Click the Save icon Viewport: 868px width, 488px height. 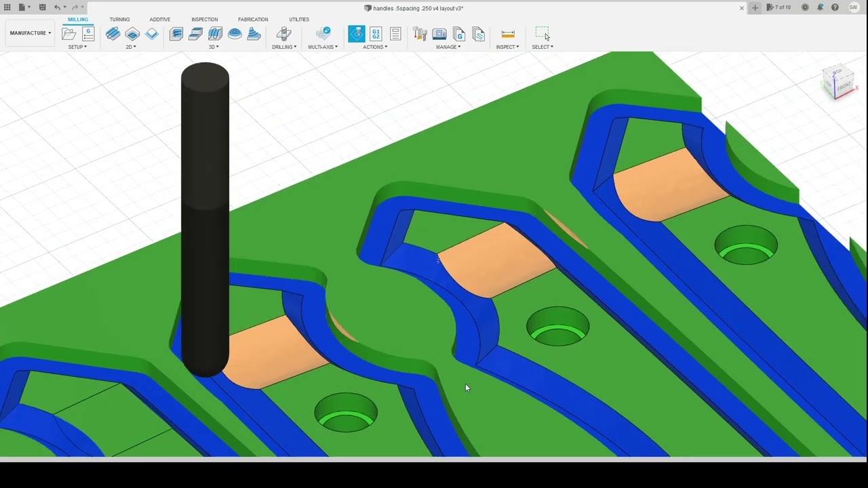point(42,7)
